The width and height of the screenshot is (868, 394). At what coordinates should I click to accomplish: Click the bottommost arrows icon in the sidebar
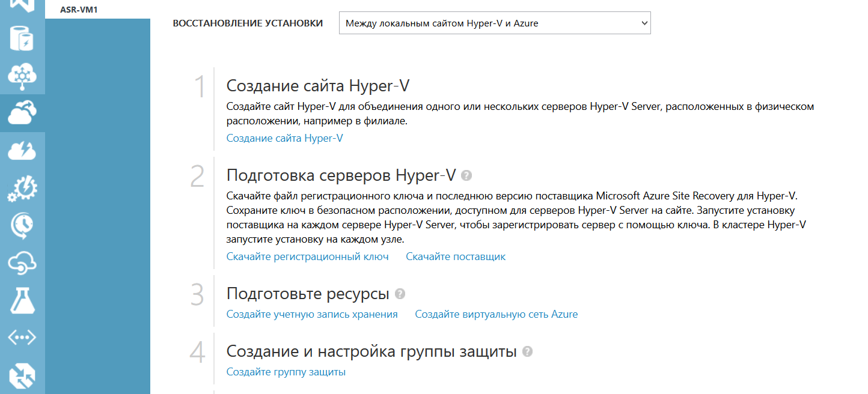[x=22, y=374]
